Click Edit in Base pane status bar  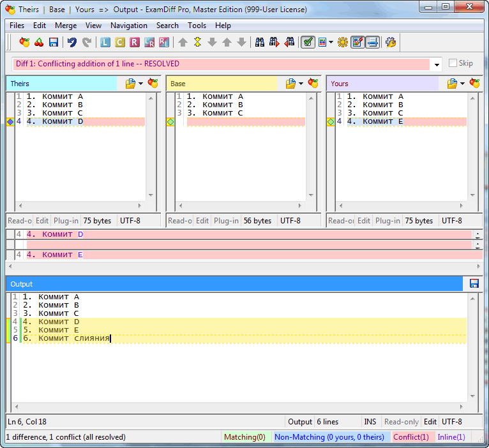(x=202, y=221)
